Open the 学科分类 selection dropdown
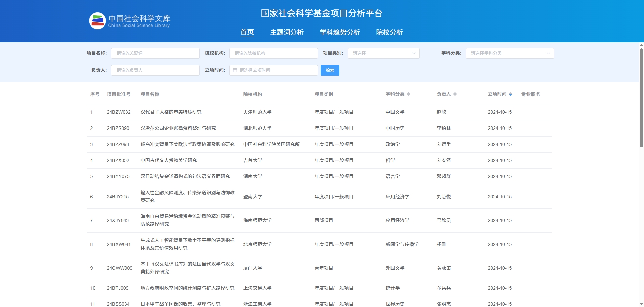 (x=509, y=53)
